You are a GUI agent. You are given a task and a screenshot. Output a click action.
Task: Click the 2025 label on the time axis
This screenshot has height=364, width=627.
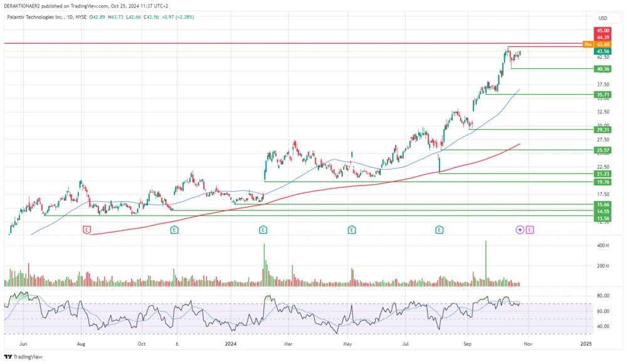click(x=586, y=344)
